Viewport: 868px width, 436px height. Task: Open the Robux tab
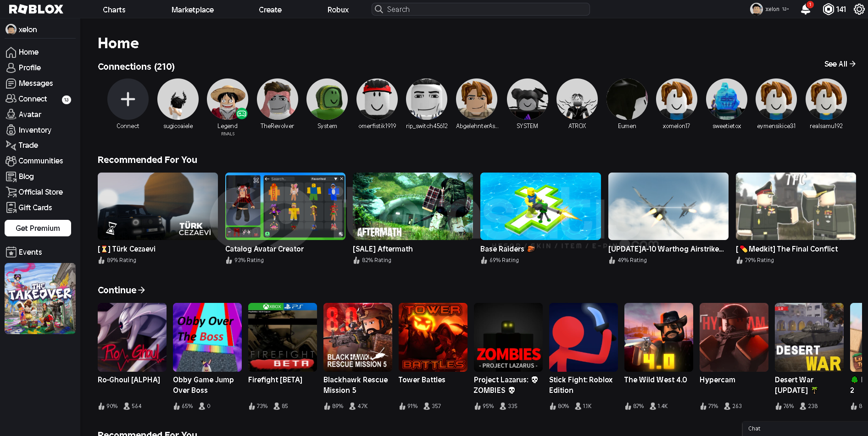point(338,10)
